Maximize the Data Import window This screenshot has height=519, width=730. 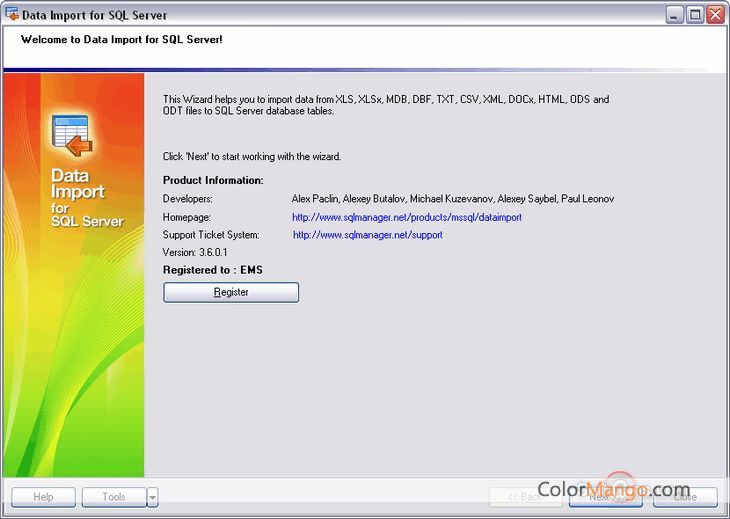pyautogui.click(x=695, y=15)
